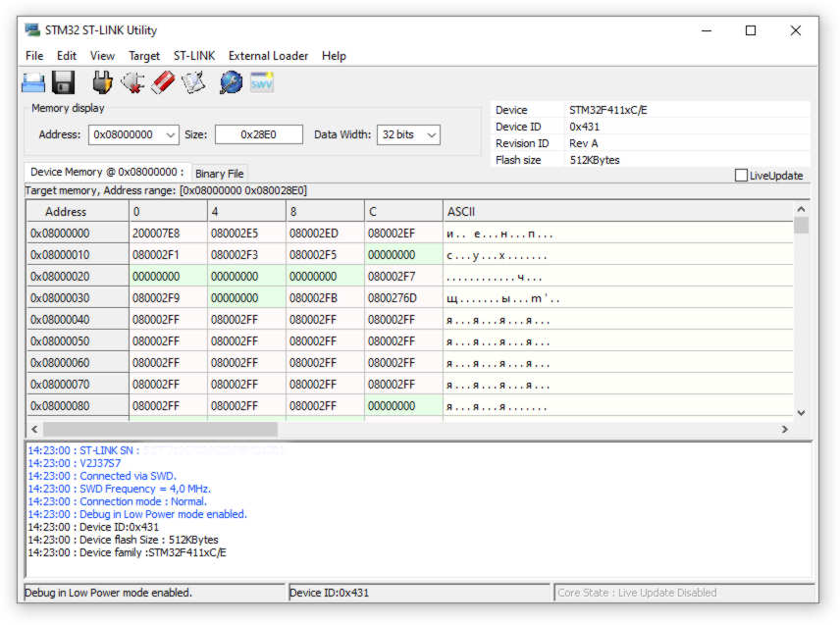The image size is (840, 625).
Task: Switch to the Binary File tab
Action: coord(220,174)
